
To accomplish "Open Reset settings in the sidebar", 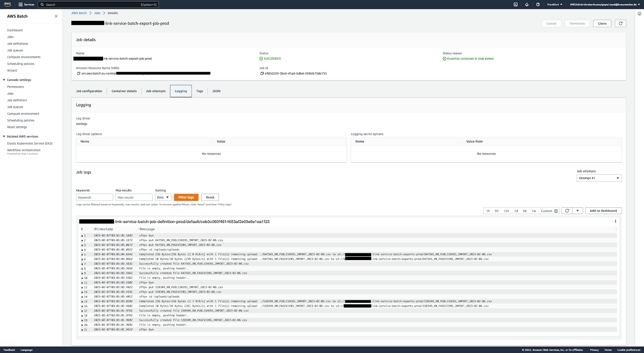I will coord(17,127).
